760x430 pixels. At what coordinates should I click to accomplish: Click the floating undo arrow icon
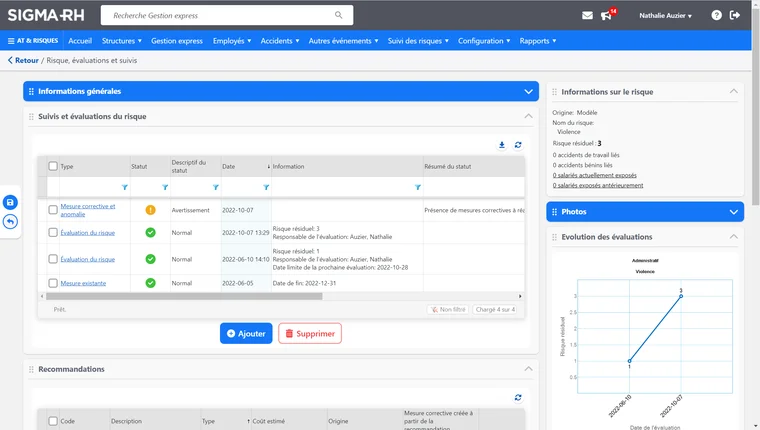tap(10, 222)
